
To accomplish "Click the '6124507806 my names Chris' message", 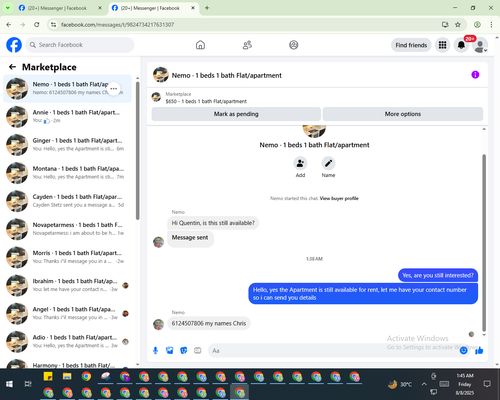I will (209, 323).
